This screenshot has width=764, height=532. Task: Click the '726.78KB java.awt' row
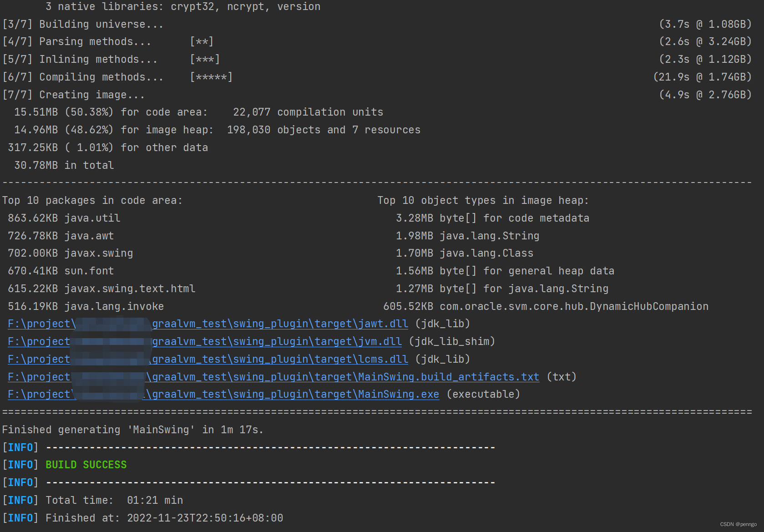61,236
